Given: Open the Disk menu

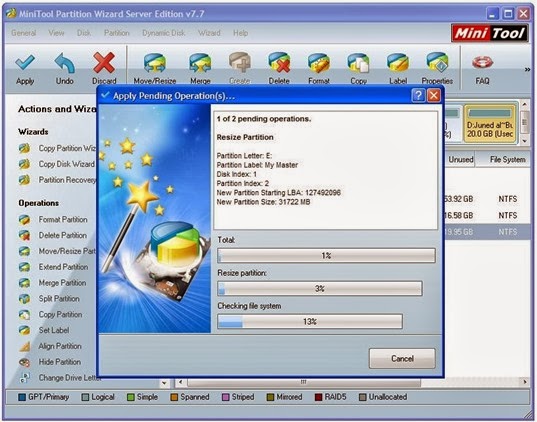Looking at the screenshot, I should [x=84, y=33].
